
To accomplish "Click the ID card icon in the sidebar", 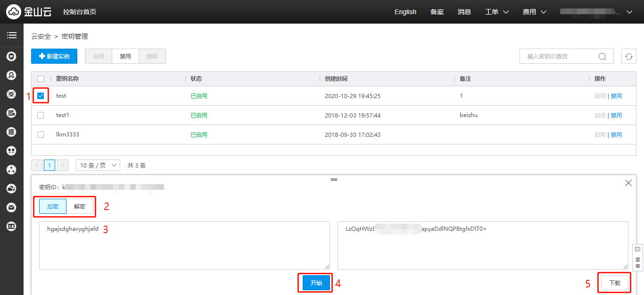I will (x=12, y=227).
